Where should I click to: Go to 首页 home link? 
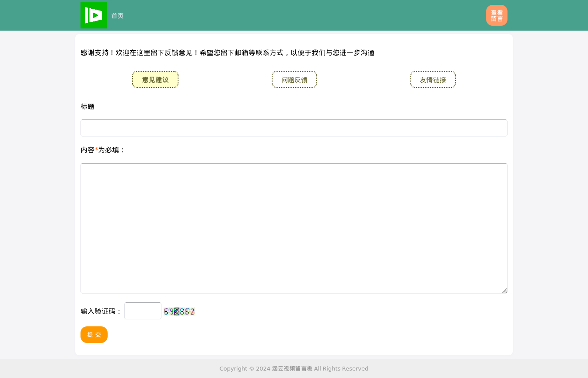pos(117,16)
